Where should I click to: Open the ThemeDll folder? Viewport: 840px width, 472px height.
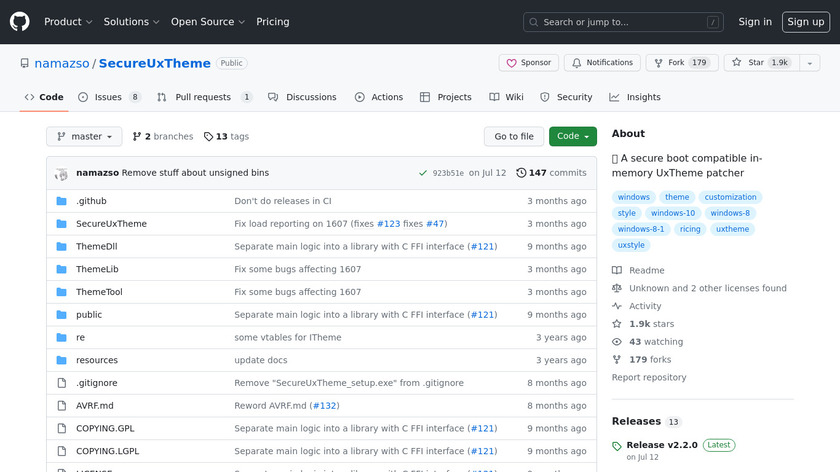click(x=99, y=246)
